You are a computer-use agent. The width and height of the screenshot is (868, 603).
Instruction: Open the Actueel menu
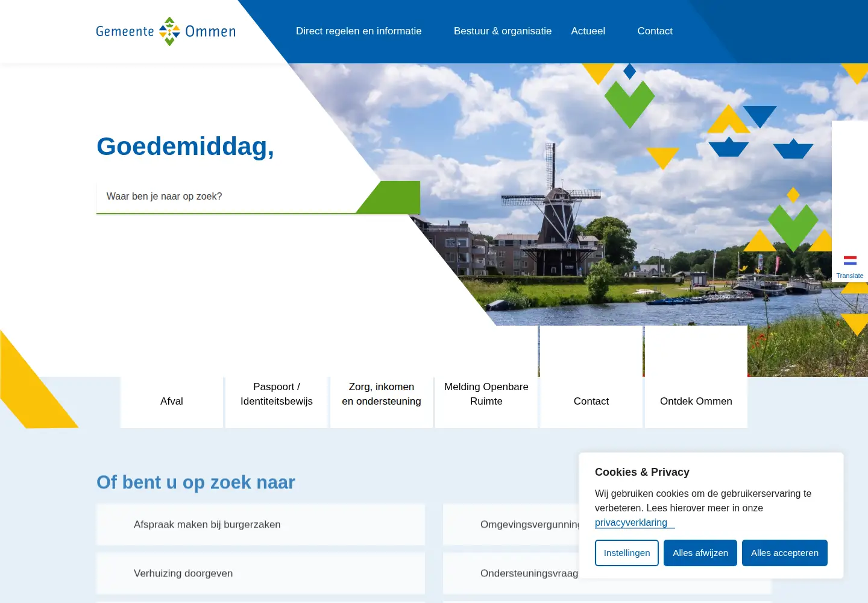[x=588, y=31]
